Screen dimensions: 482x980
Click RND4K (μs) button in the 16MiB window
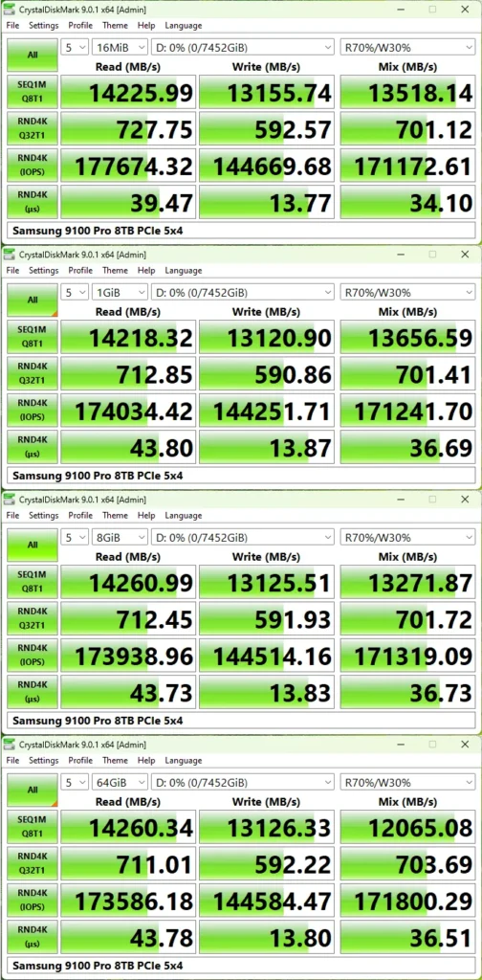click(33, 202)
